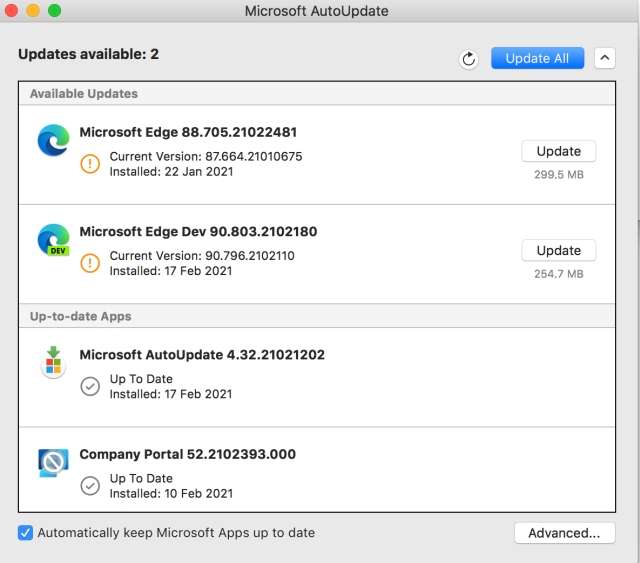Click orange warning icon beside Edge Dev
640x563 pixels.
tap(90, 263)
